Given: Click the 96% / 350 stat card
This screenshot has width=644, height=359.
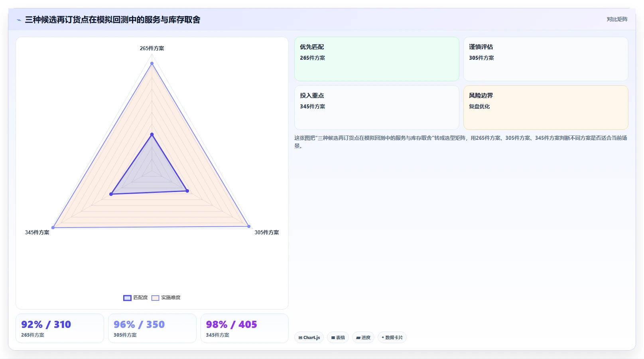Looking at the screenshot, I should coord(152,328).
